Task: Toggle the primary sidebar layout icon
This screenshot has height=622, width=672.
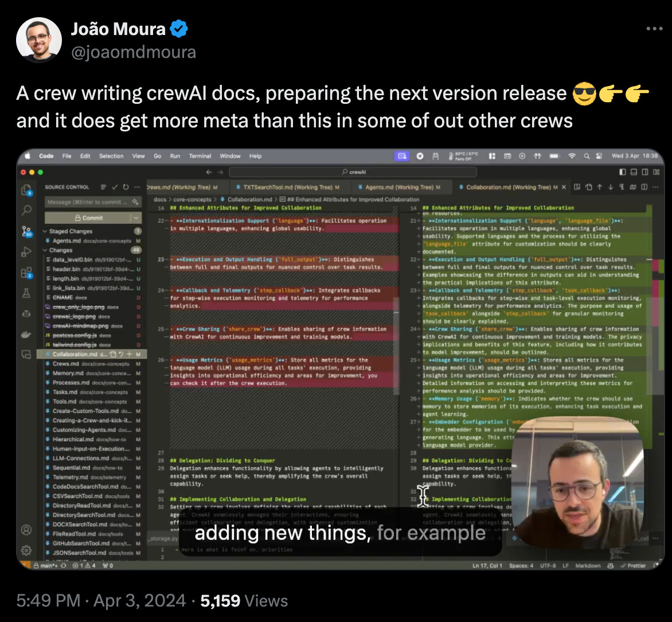Action: tap(623, 172)
